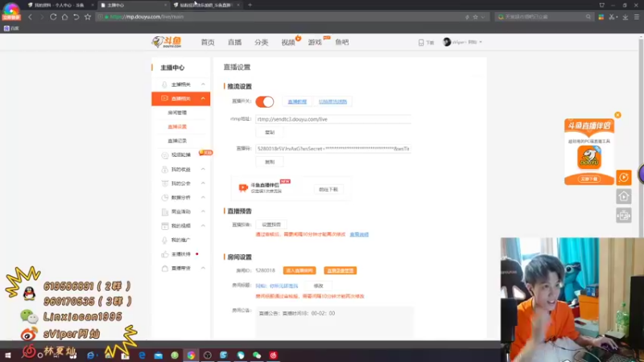Click the bottom icon on right floating bar
The height and width of the screenshot is (362, 644).
pos(623,216)
